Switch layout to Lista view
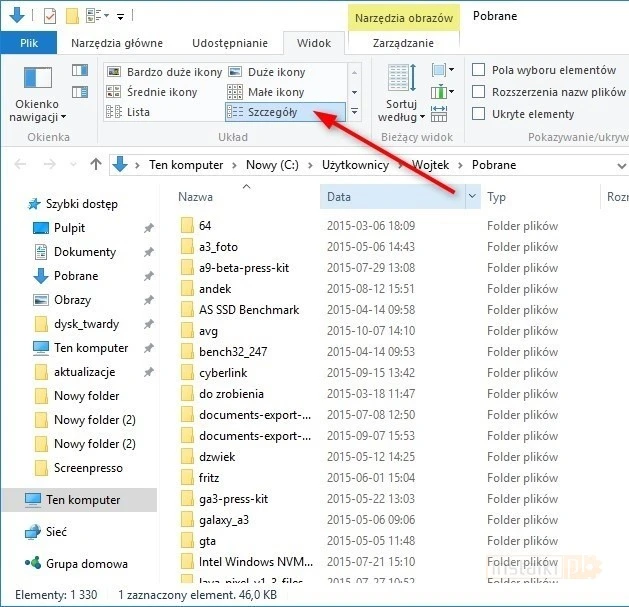The width and height of the screenshot is (629, 607). pyautogui.click(x=137, y=112)
